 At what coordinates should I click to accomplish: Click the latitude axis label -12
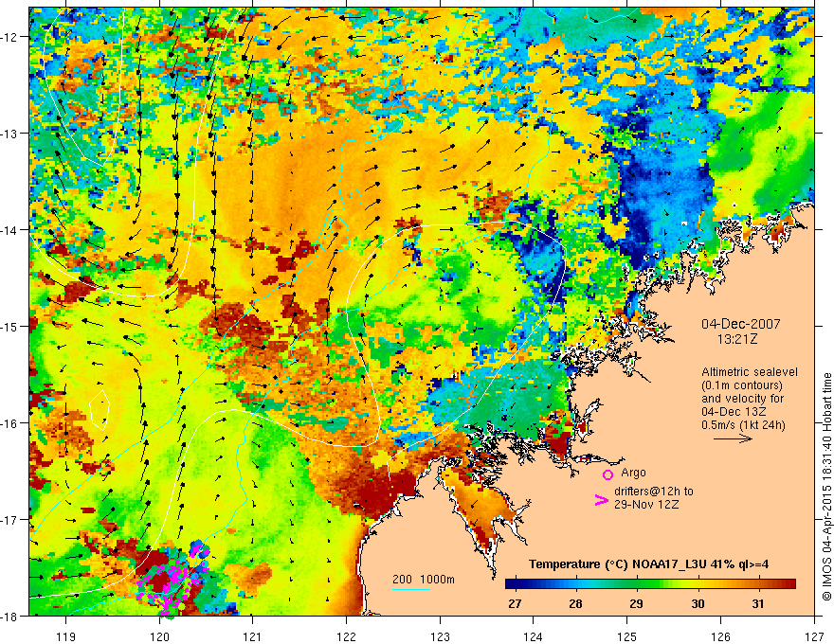click(9, 37)
